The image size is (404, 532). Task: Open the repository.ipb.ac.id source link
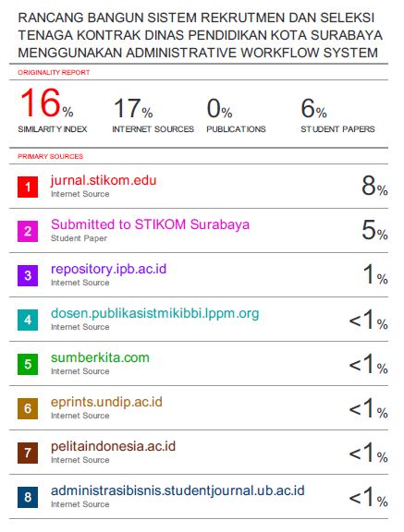[109, 270]
